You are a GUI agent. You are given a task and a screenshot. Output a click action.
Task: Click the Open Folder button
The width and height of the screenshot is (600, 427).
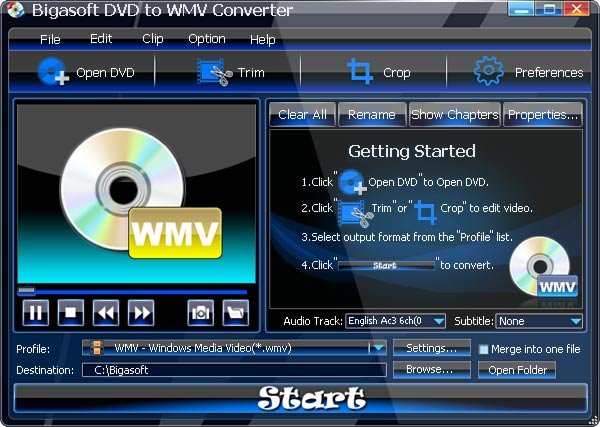(517, 370)
